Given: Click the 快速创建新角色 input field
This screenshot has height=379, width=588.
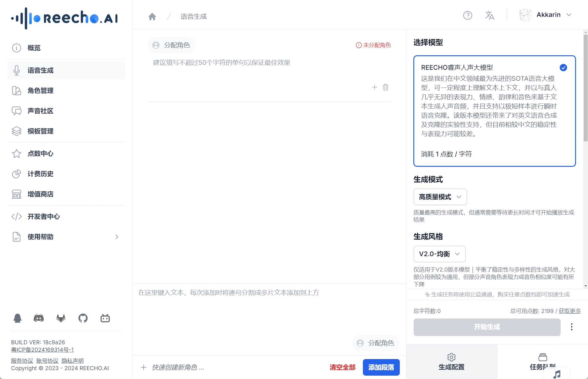Looking at the screenshot, I should click(237, 367).
